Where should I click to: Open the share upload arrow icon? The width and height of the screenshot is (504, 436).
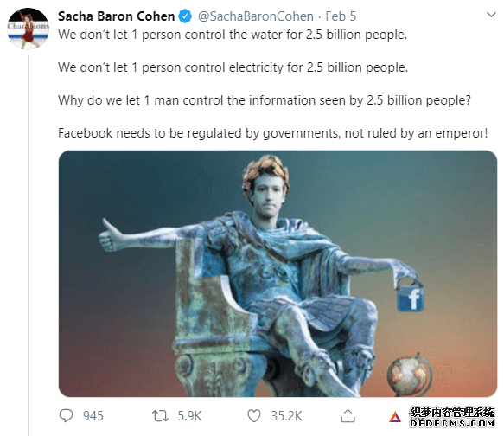click(348, 415)
